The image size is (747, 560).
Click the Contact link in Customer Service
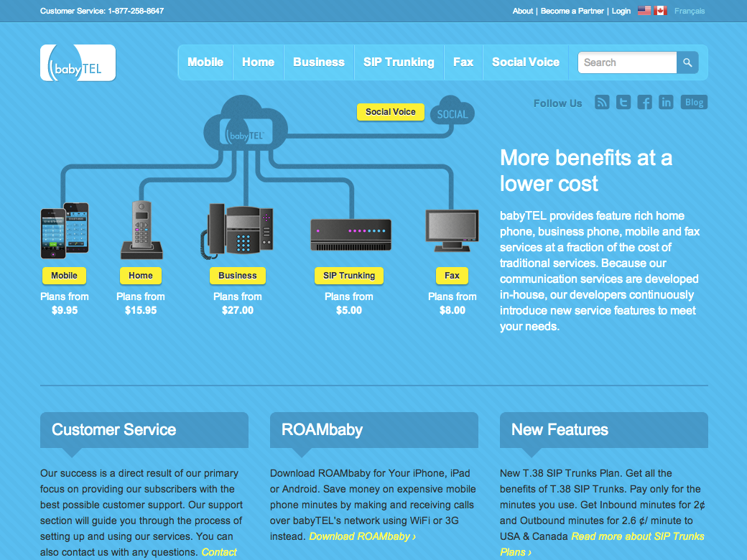[x=218, y=552]
